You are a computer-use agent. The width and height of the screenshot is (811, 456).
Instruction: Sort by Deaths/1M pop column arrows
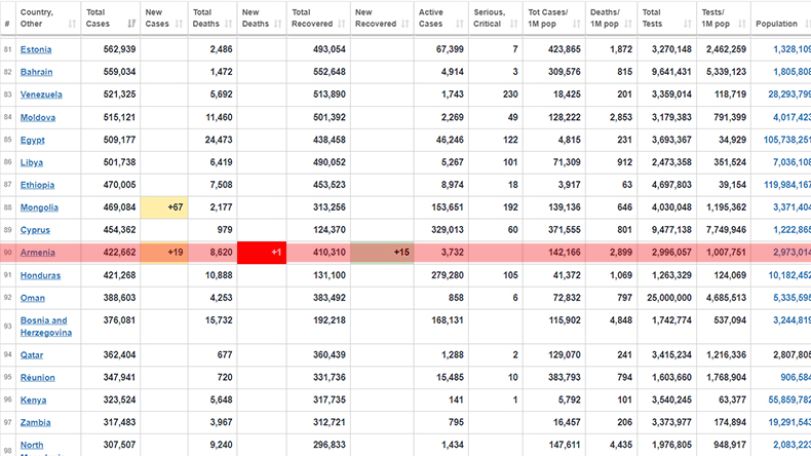(x=628, y=24)
